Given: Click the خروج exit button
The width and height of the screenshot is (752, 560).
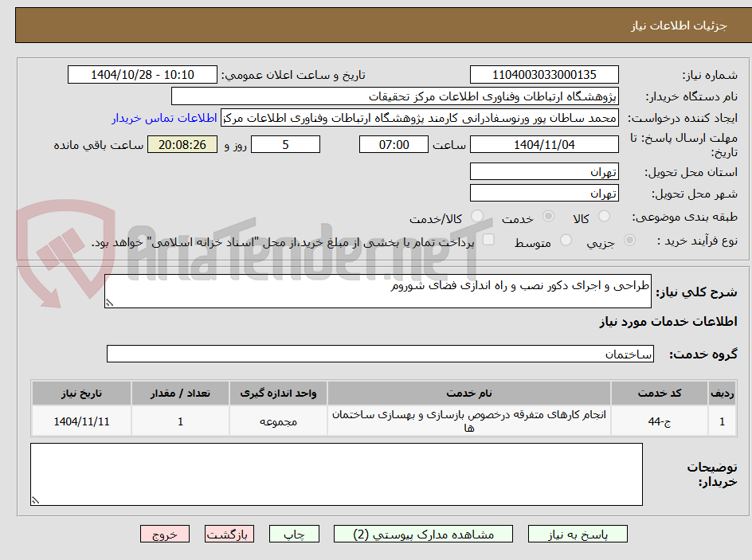Looking at the screenshot, I should click(x=164, y=534).
